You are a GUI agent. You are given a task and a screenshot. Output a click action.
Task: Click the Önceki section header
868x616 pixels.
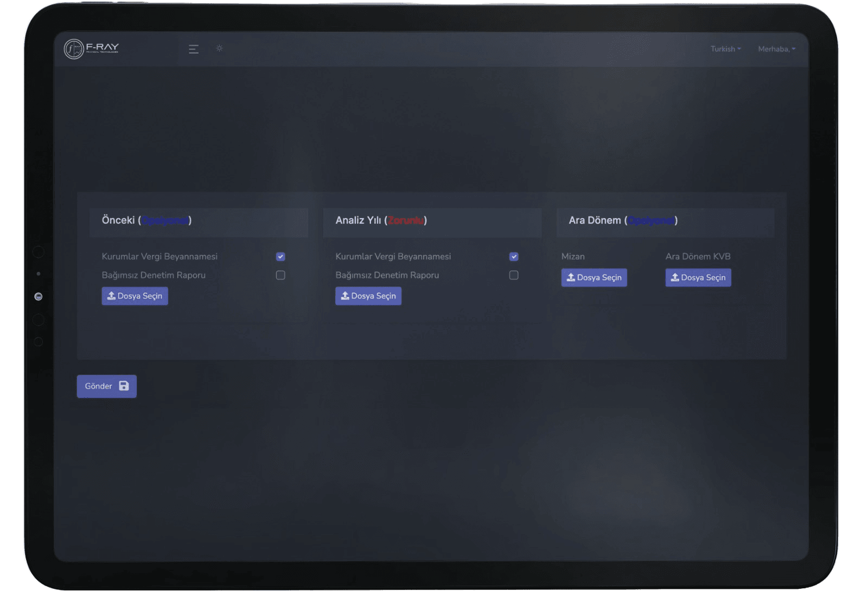click(x=199, y=223)
